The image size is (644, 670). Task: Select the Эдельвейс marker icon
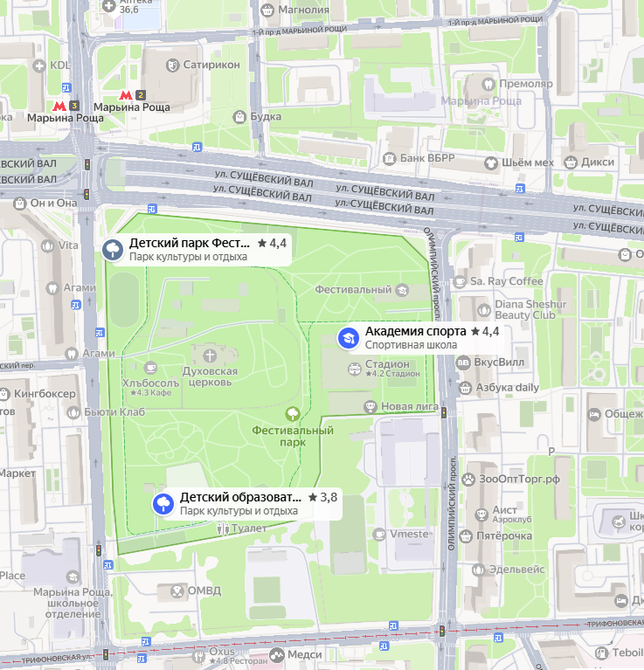click(x=478, y=570)
